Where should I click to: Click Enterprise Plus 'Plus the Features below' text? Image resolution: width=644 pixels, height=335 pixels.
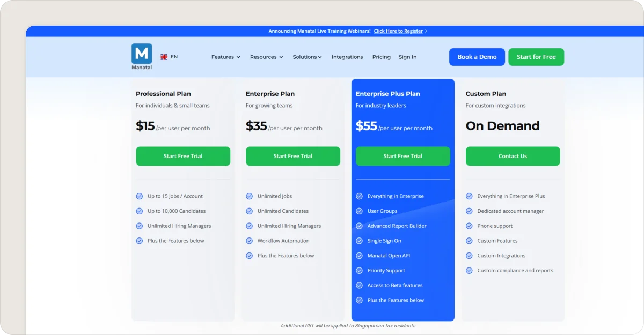pyautogui.click(x=396, y=300)
